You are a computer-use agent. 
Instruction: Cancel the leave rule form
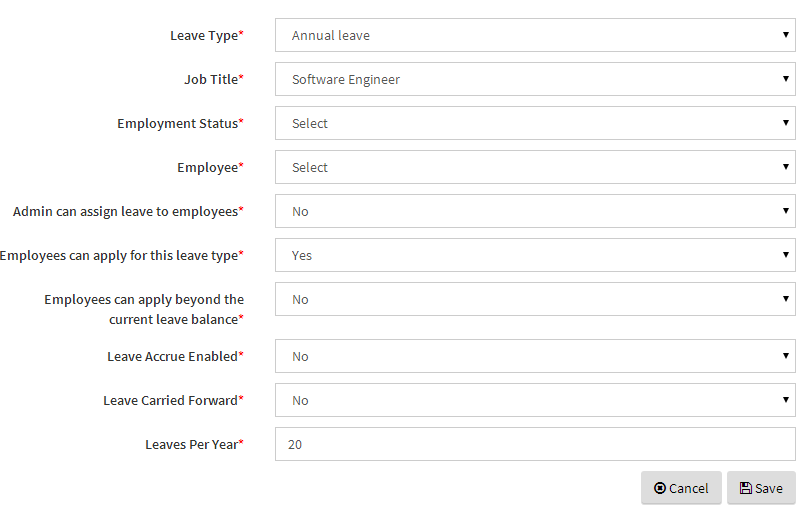pyautogui.click(x=681, y=488)
